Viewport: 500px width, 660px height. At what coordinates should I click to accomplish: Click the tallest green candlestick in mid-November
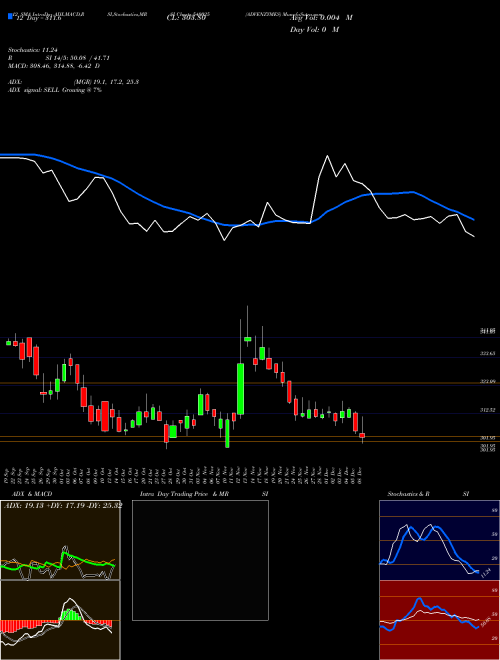click(x=240, y=389)
